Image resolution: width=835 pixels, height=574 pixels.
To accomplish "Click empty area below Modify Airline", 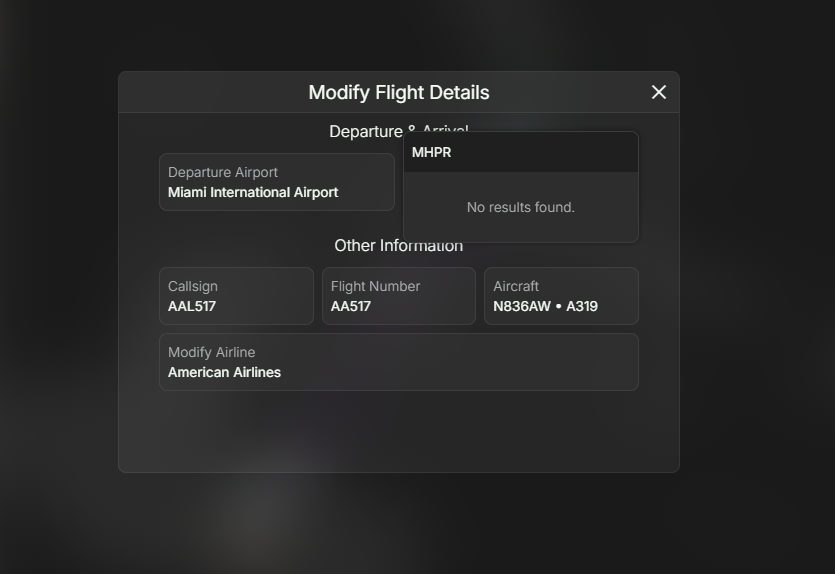I will (399, 431).
